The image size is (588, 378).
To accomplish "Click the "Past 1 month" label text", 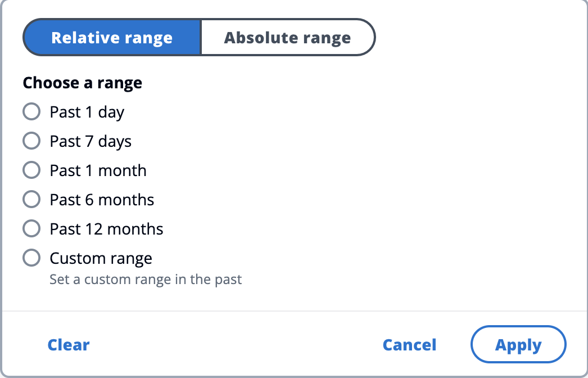I will click(x=98, y=170).
